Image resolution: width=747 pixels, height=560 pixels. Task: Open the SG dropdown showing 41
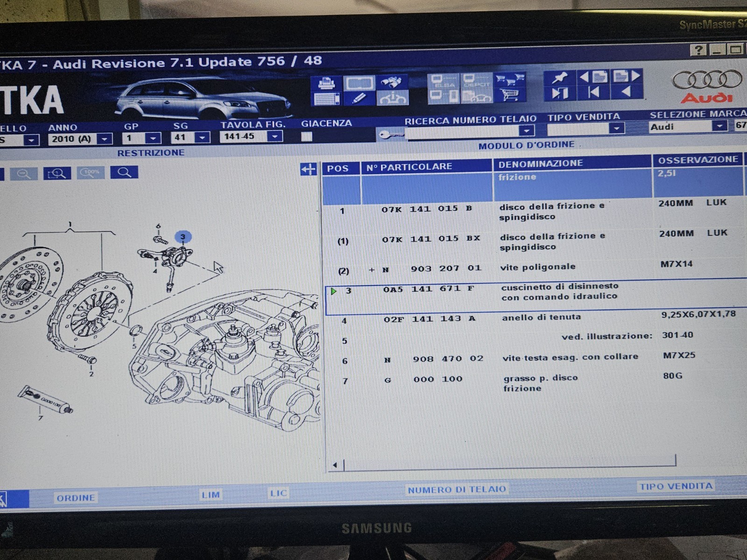202,137
